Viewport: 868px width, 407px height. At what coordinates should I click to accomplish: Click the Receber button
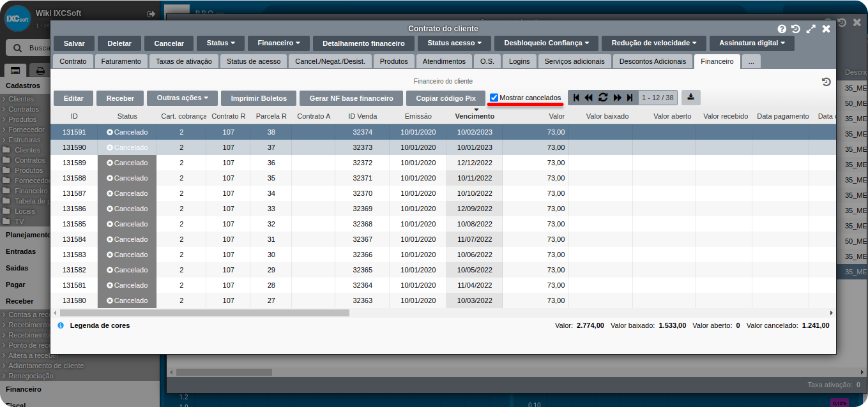(120, 98)
